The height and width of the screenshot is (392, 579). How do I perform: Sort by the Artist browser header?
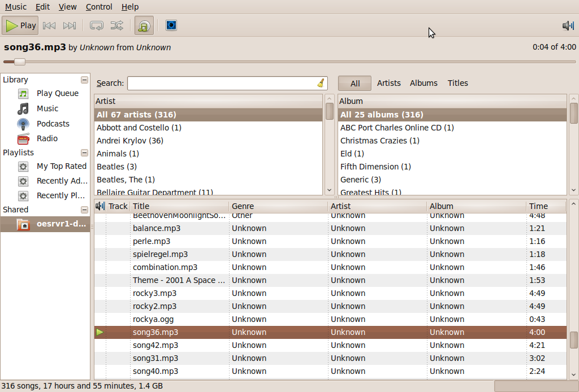[208, 101]
